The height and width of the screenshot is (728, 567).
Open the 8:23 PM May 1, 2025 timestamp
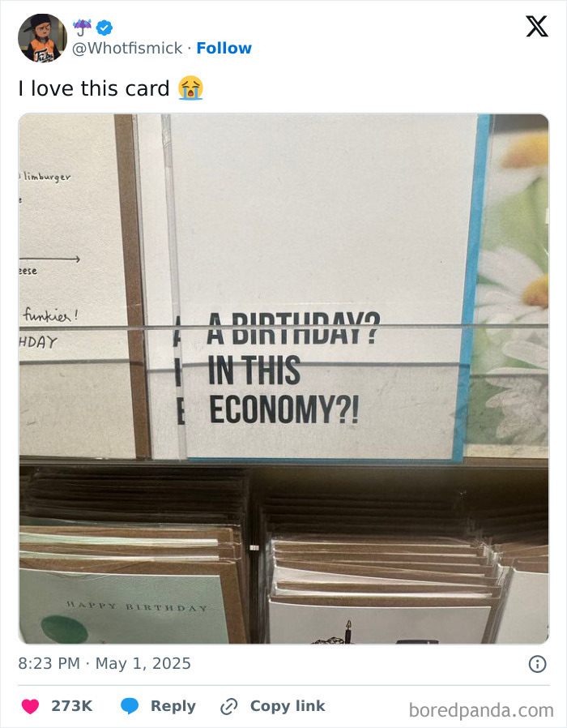coord(104,663)
